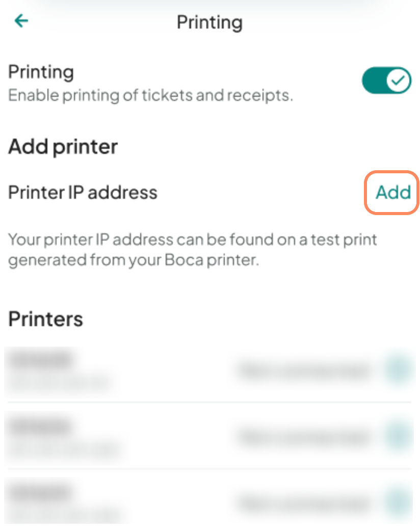Tap the first printer's green circle icon
420x529 pixels.
[398, 371]
